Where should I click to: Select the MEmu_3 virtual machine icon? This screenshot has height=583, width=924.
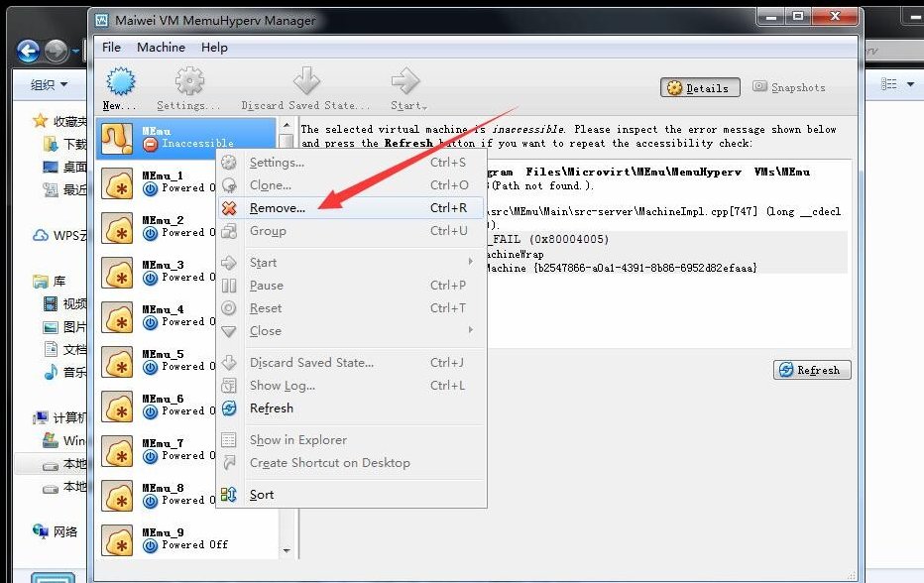[117, 273]
